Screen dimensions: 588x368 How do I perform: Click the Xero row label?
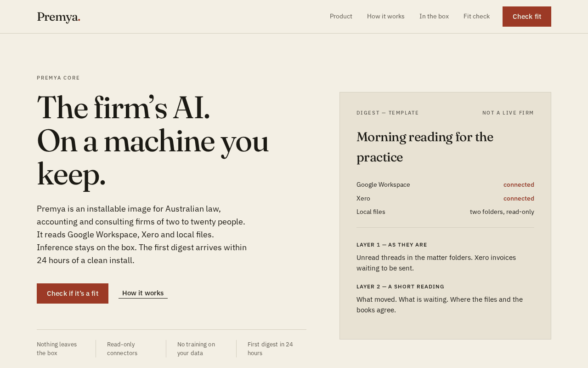(363, 199)
